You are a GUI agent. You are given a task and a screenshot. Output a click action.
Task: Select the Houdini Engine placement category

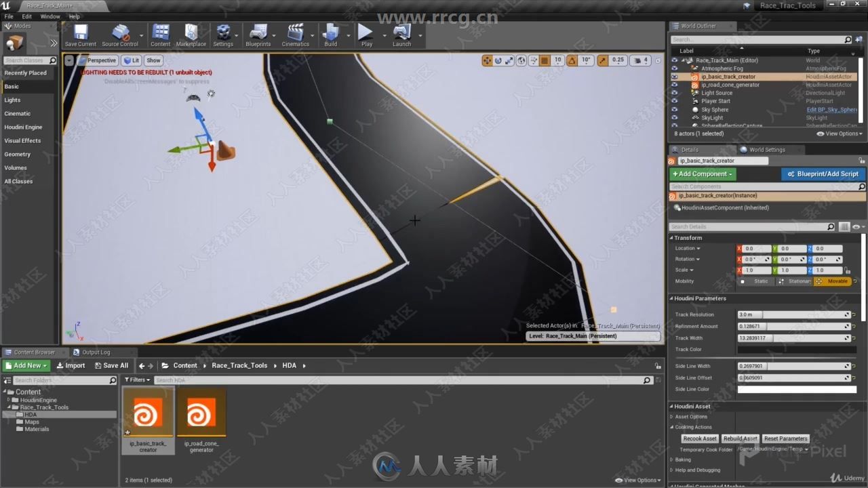[24, 127]
